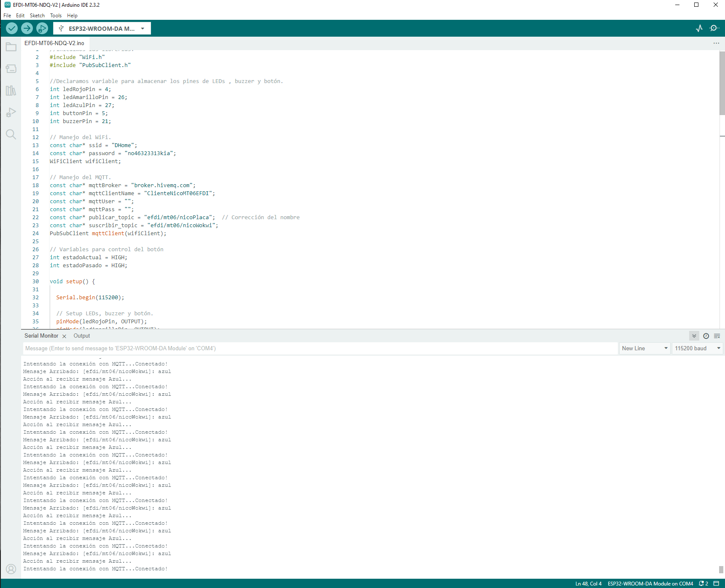
Task: Open the Tools menu
Action: coord(56,16)
